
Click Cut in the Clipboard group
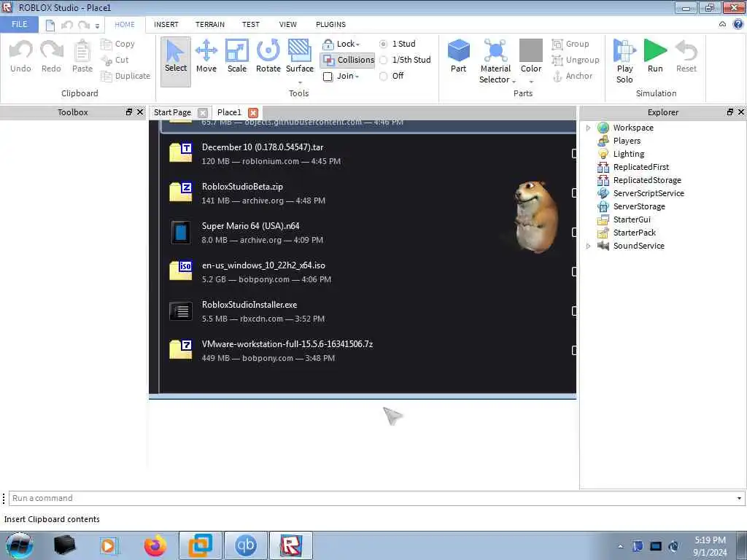pos(115,60)
